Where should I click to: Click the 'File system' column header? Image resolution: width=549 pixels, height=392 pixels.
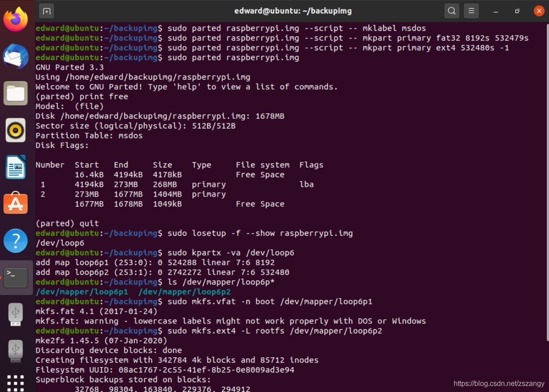[x=263, y=165]
